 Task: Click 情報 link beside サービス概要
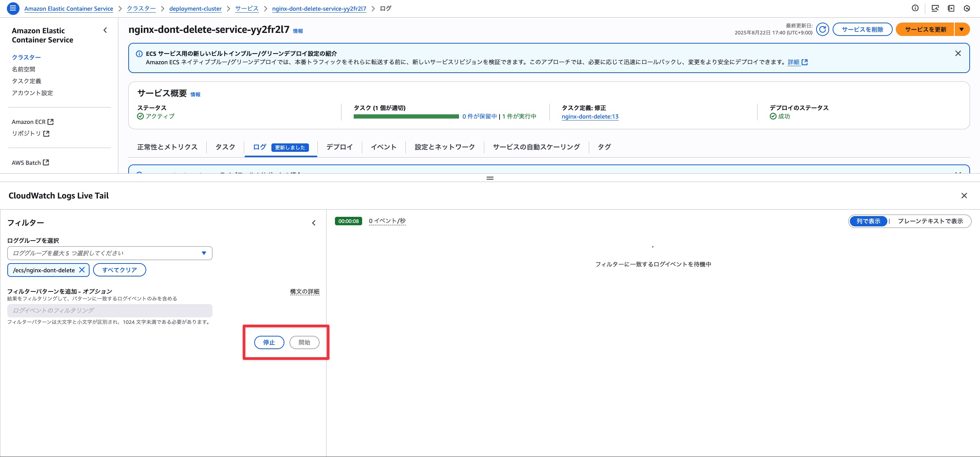coord(195,95)
